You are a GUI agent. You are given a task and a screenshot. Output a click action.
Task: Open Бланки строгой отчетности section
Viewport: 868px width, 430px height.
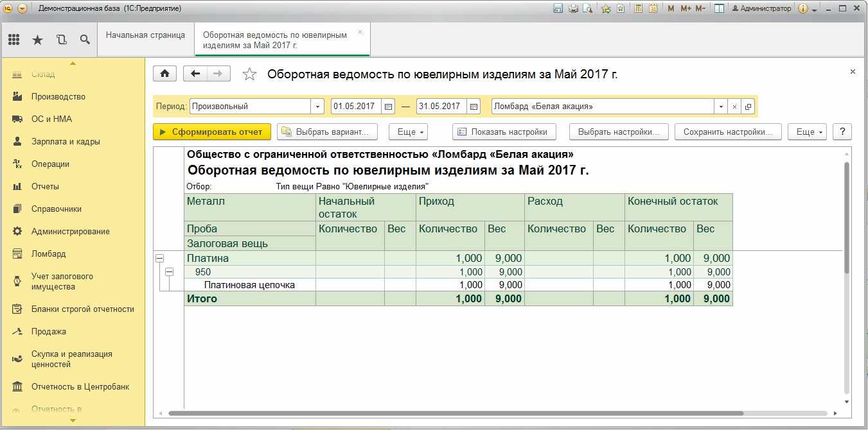(x=83, y=309)
